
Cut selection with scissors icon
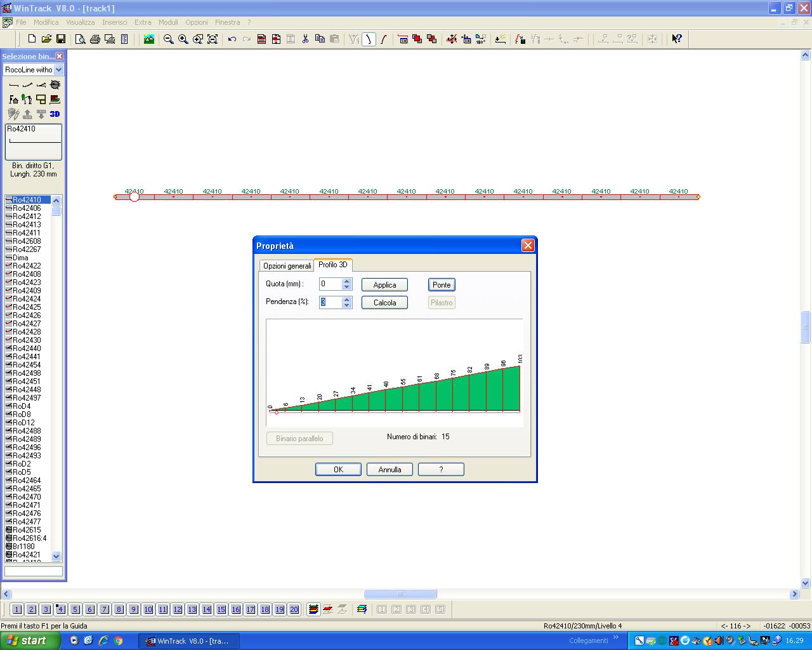pyautogui.click(x=305, y=39)
